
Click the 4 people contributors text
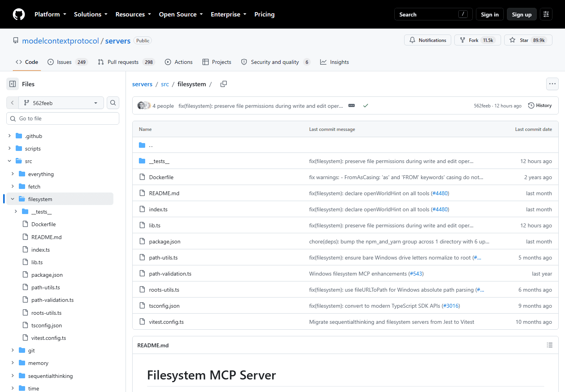(163, 106)
